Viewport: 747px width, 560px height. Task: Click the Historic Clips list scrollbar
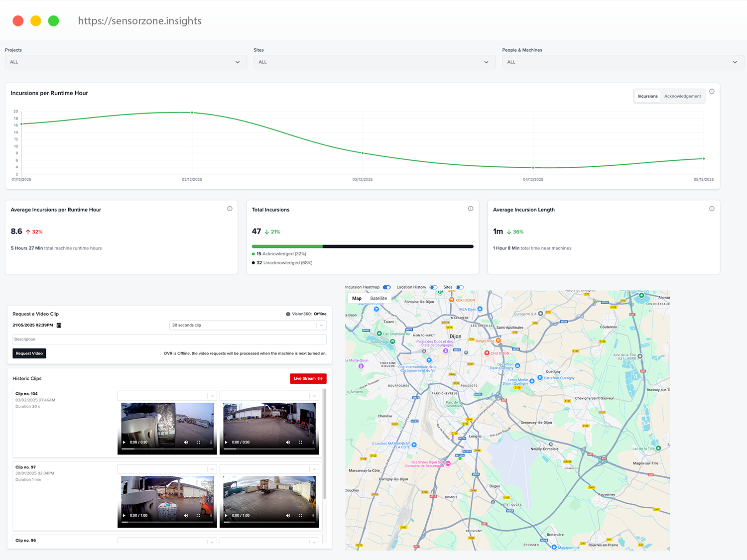[x=325, y=444]
